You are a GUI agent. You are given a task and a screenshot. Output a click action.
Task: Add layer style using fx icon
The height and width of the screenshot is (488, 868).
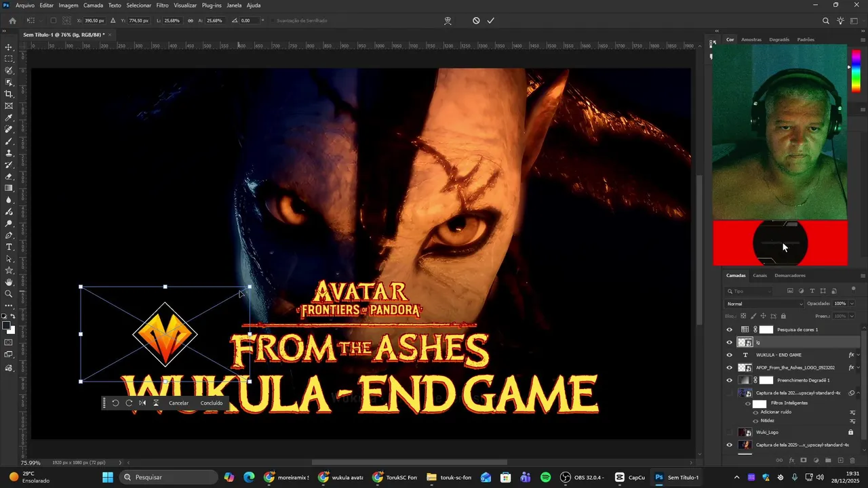(x=791, y=460)
